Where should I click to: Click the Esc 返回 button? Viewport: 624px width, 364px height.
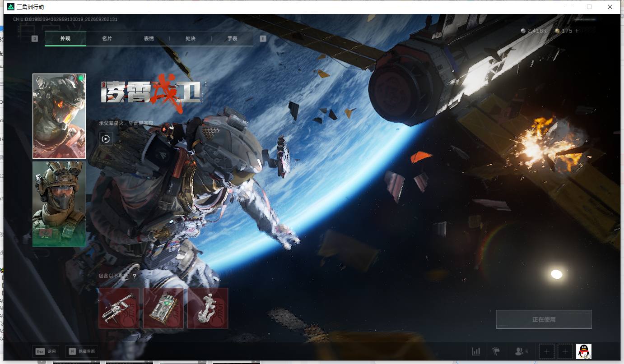coord(46,351)
